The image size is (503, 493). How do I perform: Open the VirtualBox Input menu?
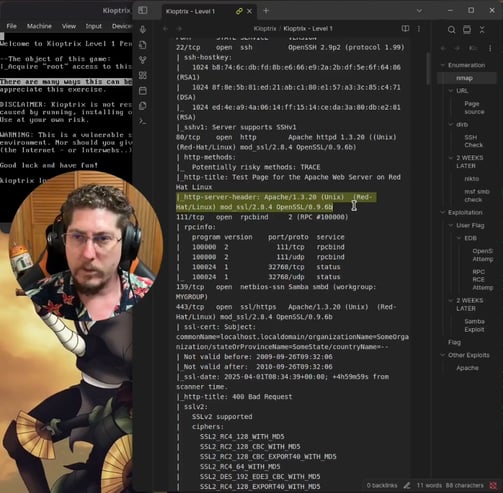click(x=93, y=26)
